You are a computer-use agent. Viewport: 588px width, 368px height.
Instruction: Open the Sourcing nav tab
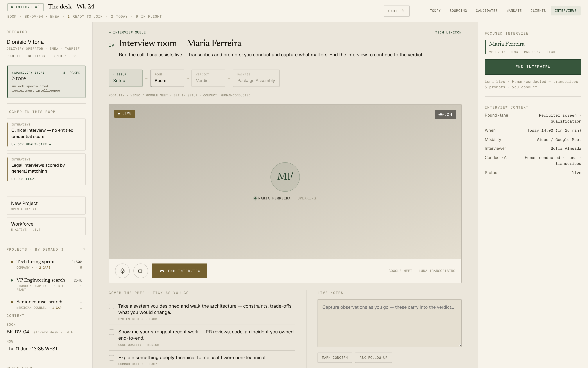click(x=458, y=11)
